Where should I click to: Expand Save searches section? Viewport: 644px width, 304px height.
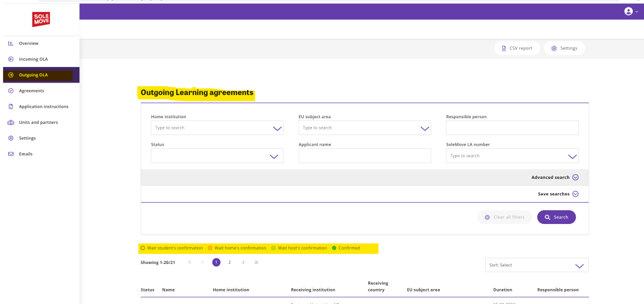[558, 194]
